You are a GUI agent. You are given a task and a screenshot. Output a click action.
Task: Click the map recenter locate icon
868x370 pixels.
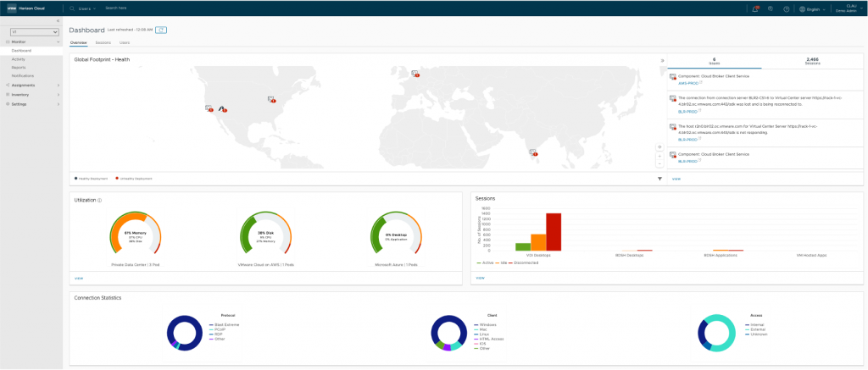point(659,146)
